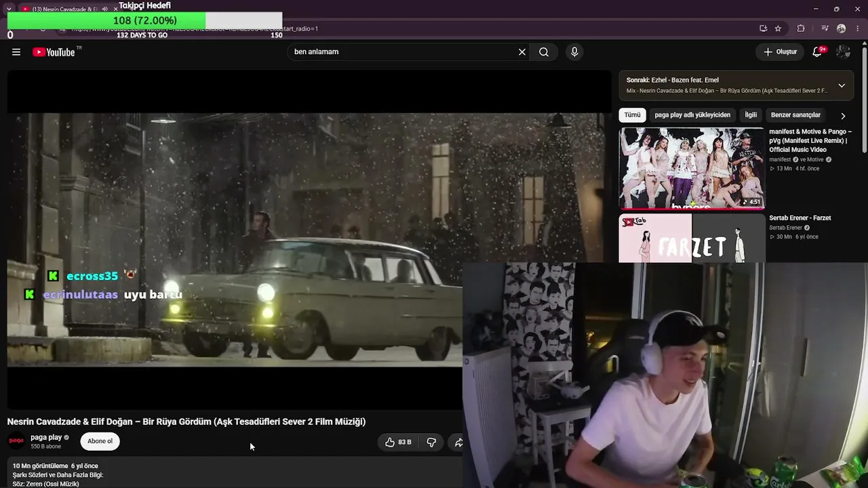Click the 'manifest' channel name under pVg

pyautogui.click(x=780, y=160)
